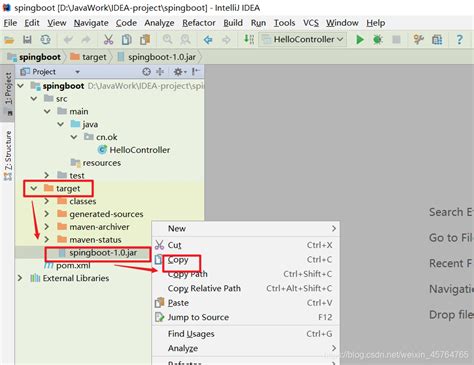474x365 pixels.
Task: Click the Synchronize refresh icon in toolbar
Action: click(45, 40)
